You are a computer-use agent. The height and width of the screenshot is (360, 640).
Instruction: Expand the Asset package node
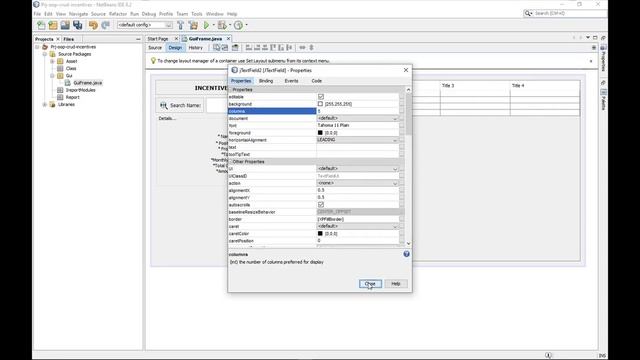tap(52, 61)
